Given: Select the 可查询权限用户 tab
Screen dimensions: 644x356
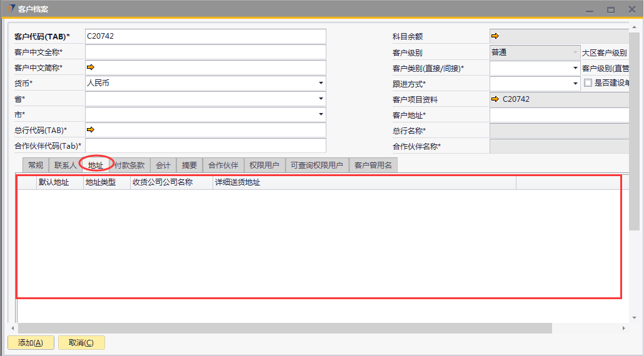Looking at the screenshot, I should (x=316, y=166).
